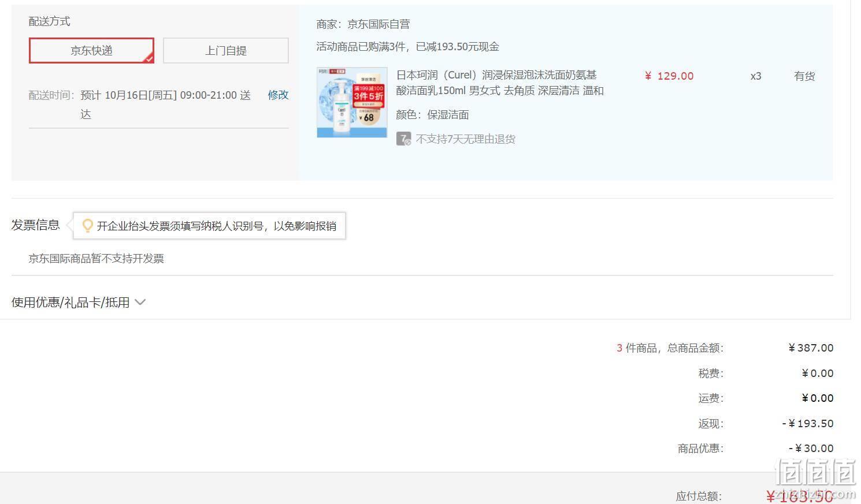Open the Curel cleanser product thumbnail
861x504 pixels.
[x=352, y=103]
